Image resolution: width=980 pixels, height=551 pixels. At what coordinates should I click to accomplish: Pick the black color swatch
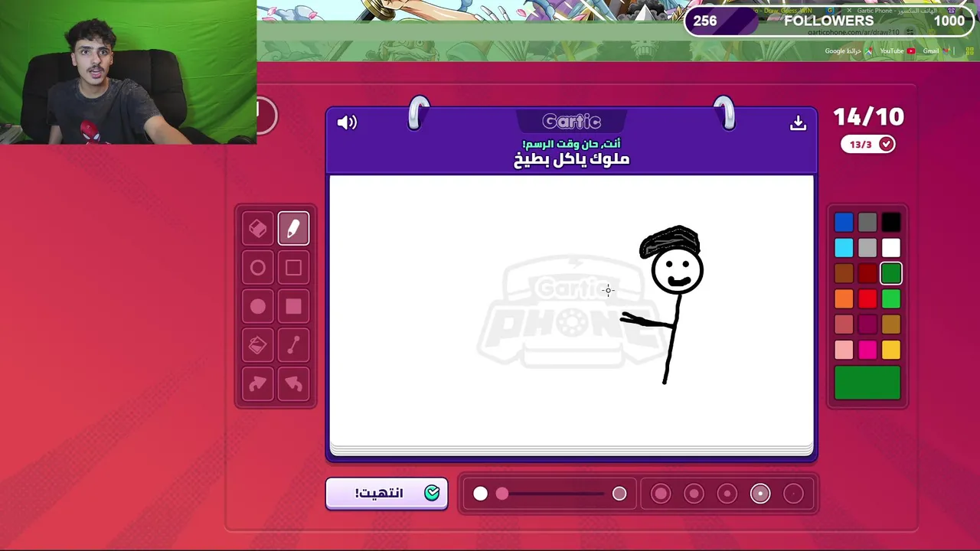click(891, 223)
